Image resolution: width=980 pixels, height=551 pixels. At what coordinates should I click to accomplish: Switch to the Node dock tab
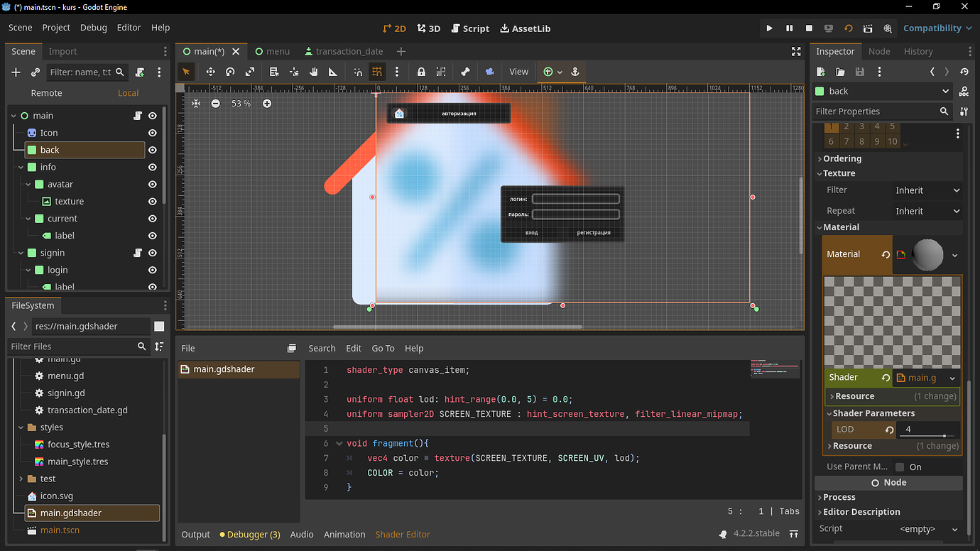pyautogui.click(x=879, y=51)
